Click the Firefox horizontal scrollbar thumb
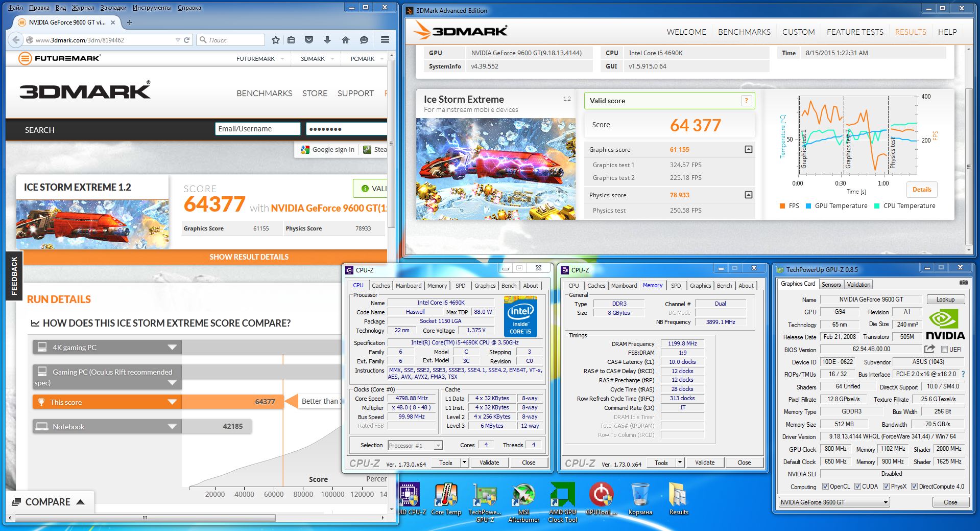980x531 pixels. click(145, 518)
